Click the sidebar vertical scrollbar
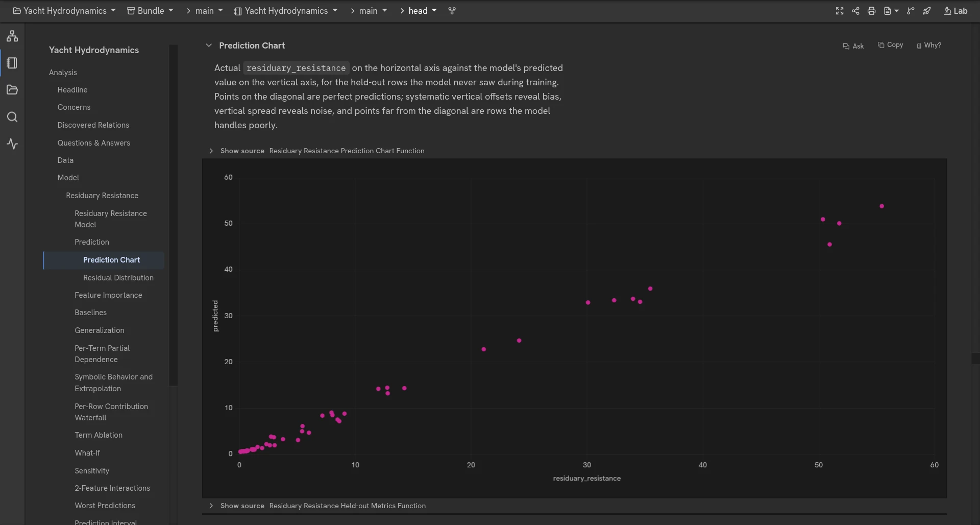 (x=174, y=214)
